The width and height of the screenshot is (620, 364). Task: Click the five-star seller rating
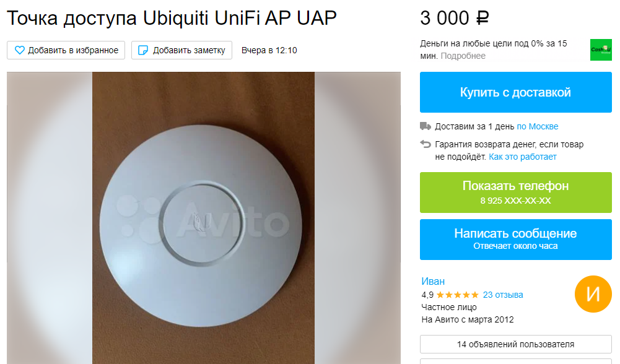point(458,295)
